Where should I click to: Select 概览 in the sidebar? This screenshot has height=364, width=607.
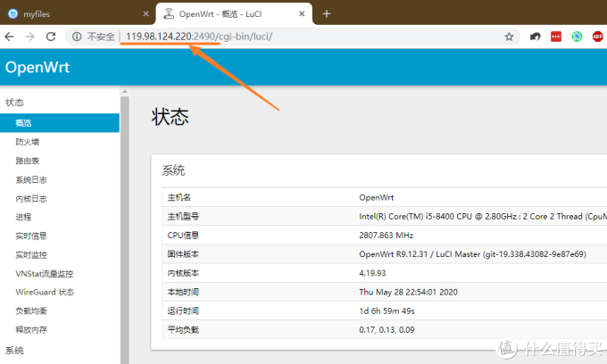[60, 123]
